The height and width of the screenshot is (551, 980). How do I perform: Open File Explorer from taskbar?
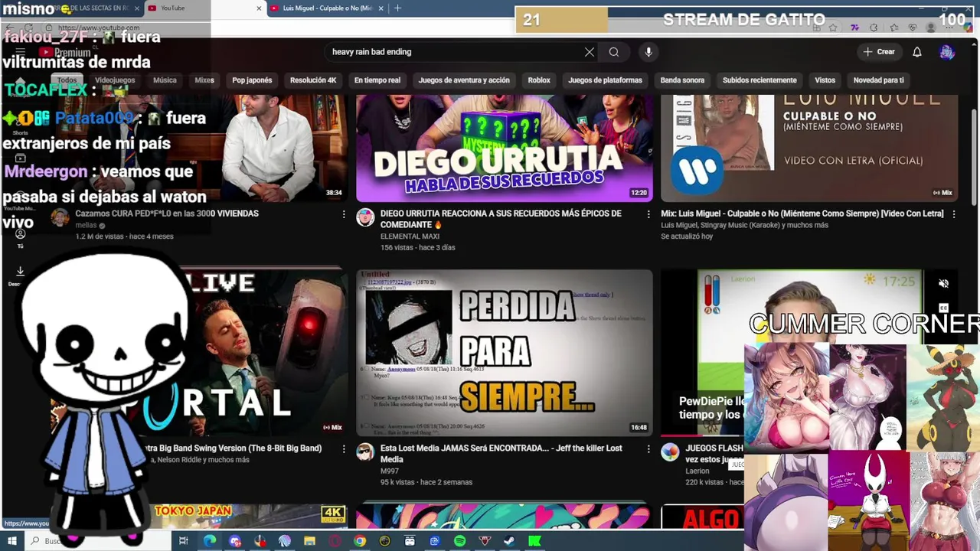point(309,541)
